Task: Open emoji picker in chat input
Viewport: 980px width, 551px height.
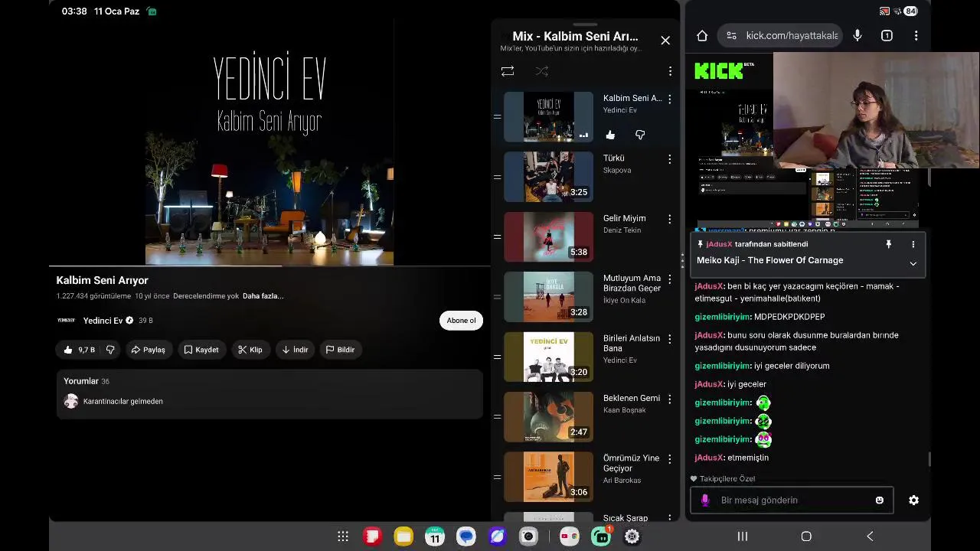Action: tap(879, 500)
